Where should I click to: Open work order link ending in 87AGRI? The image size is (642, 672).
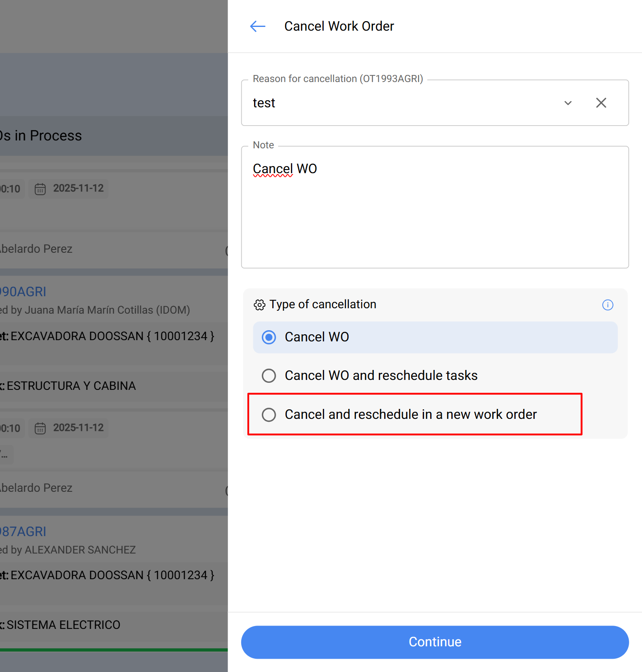tap(23, 532)
